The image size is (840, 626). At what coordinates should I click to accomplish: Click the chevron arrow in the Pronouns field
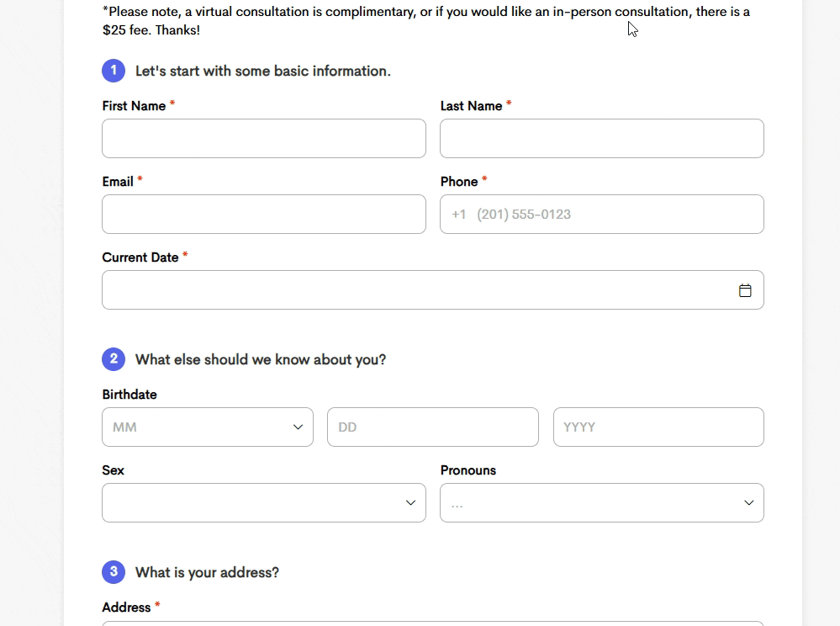749,502
